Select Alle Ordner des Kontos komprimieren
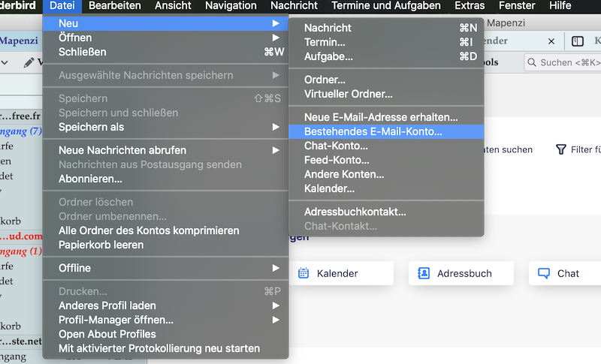 click(165, 230)
